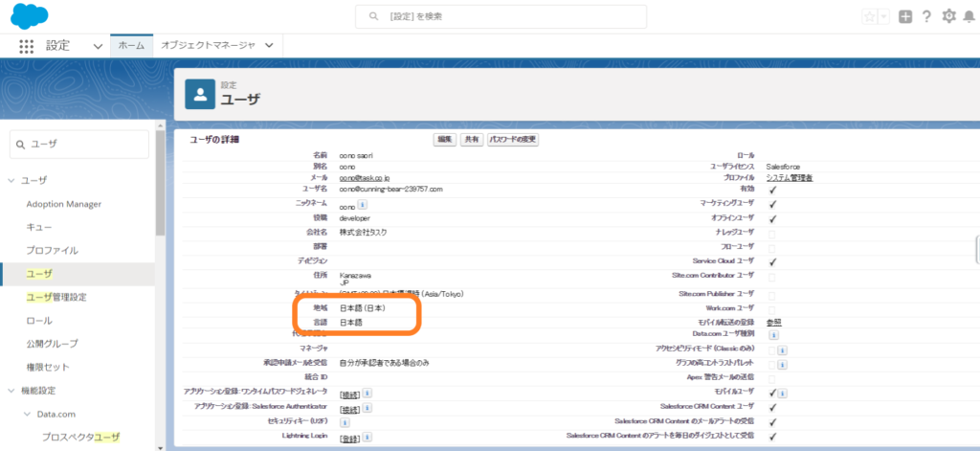Open the setup gear icon
The height and width of the screenshot is (451, 980).
948,17
